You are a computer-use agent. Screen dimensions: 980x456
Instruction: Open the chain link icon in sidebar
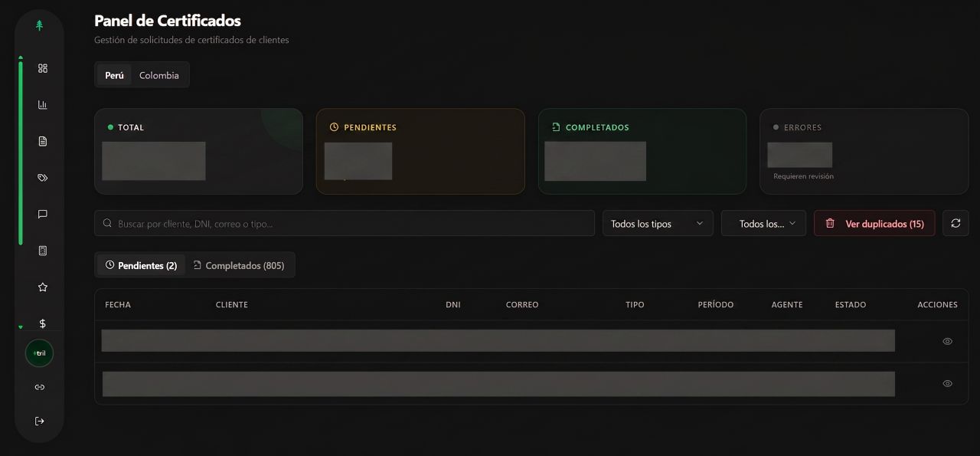coord(40,387)
